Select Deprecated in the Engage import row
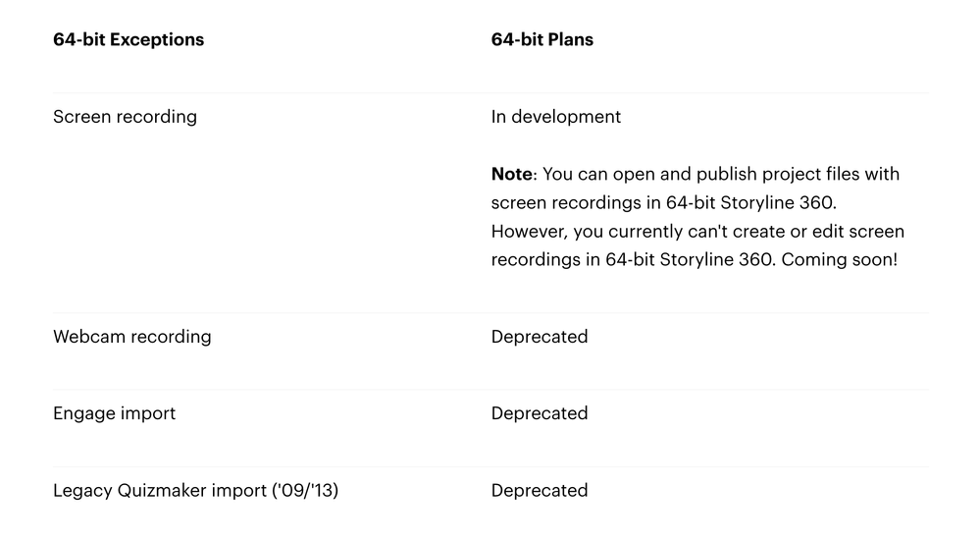 point(539,413)
